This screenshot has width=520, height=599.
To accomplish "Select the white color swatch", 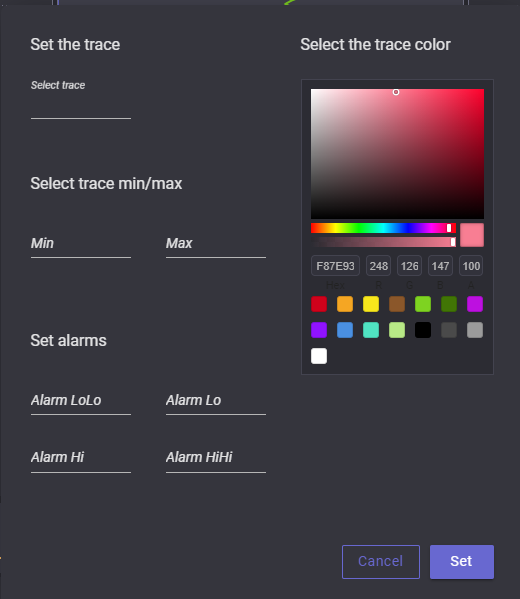I will click(x=319, y=356).
